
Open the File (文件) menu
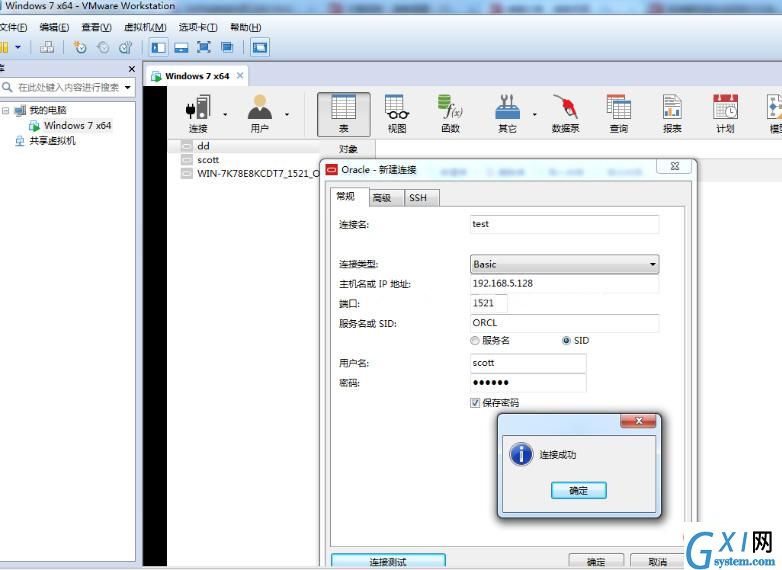pos(13,27)
